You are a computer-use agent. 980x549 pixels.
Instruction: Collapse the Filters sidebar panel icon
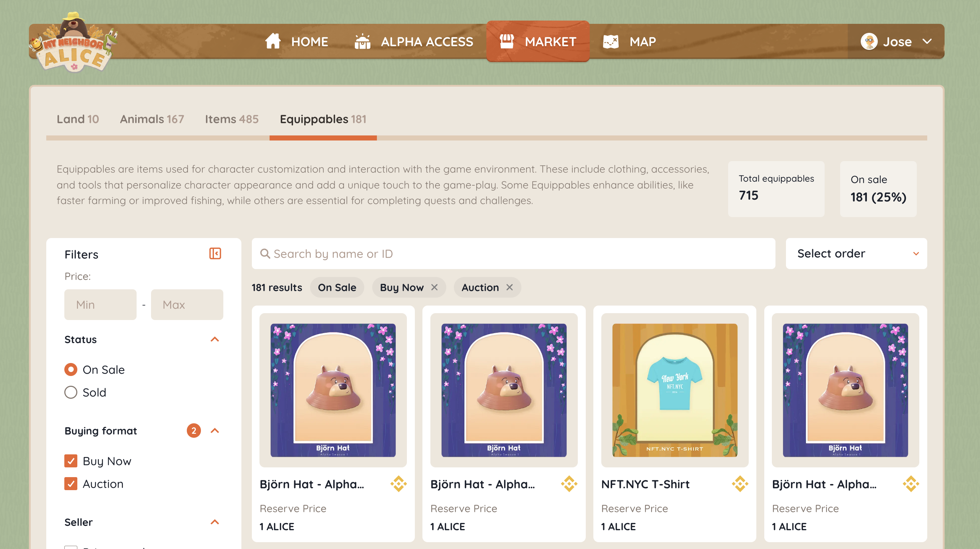click(x=215, y=254)
